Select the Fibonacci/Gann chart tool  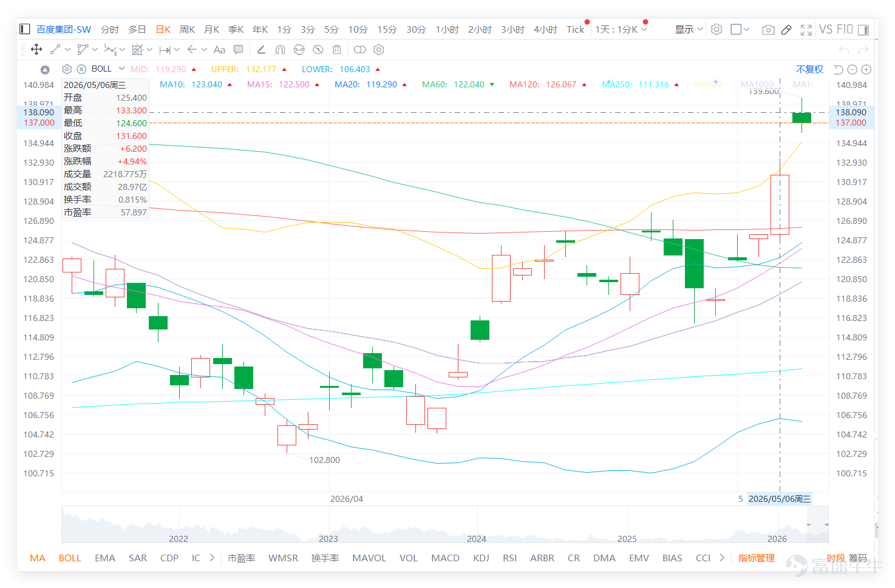(138, 50)
